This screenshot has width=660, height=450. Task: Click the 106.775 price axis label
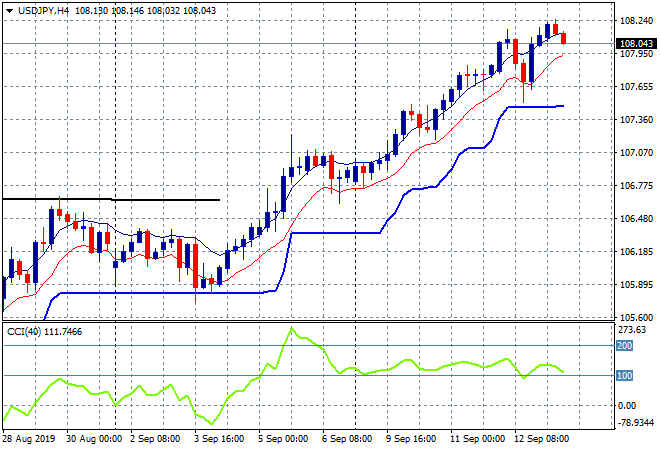[636, 186]
